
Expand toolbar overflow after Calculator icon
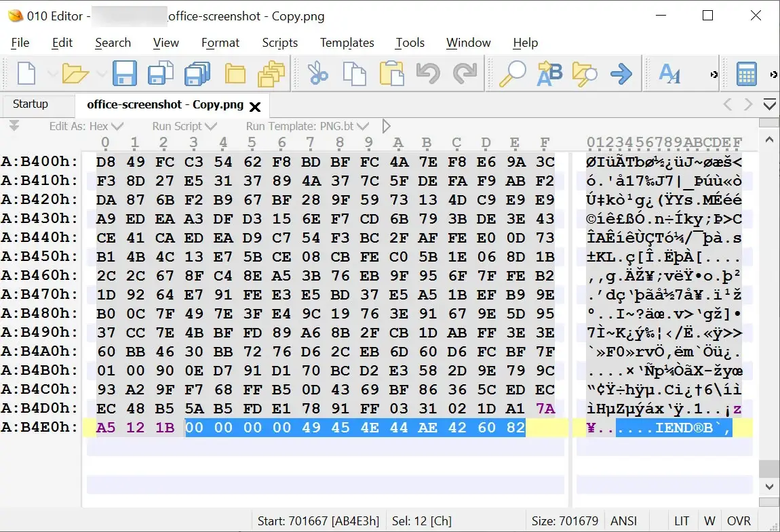click(x=773, y=75)
